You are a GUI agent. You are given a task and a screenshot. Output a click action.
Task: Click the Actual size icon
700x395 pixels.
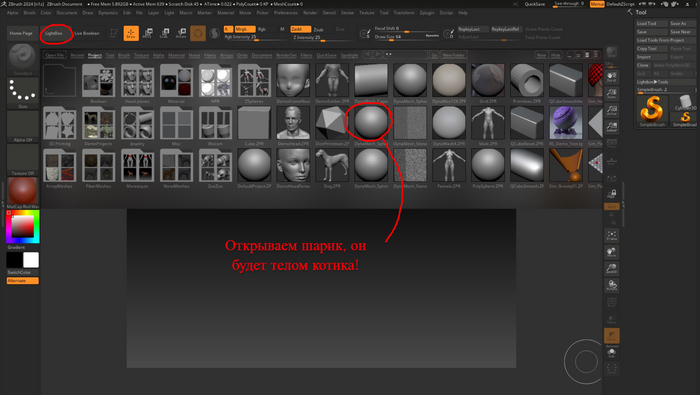point(612,110)
